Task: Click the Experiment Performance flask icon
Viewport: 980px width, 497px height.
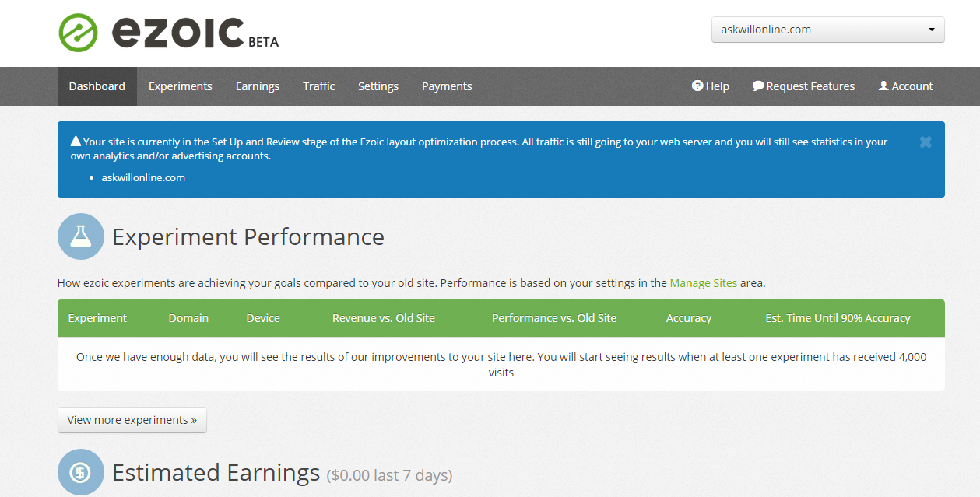Action: pyautogui.click(x=81, y=236)
